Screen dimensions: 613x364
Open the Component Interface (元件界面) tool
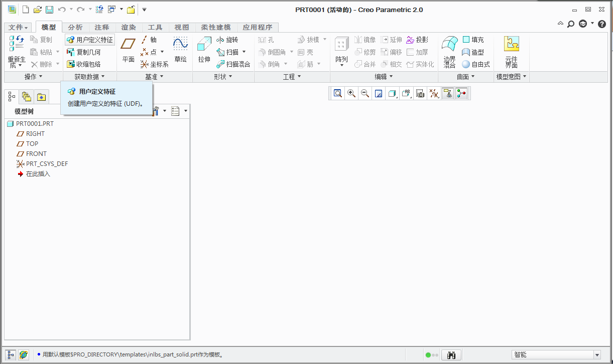click(512, 52)
